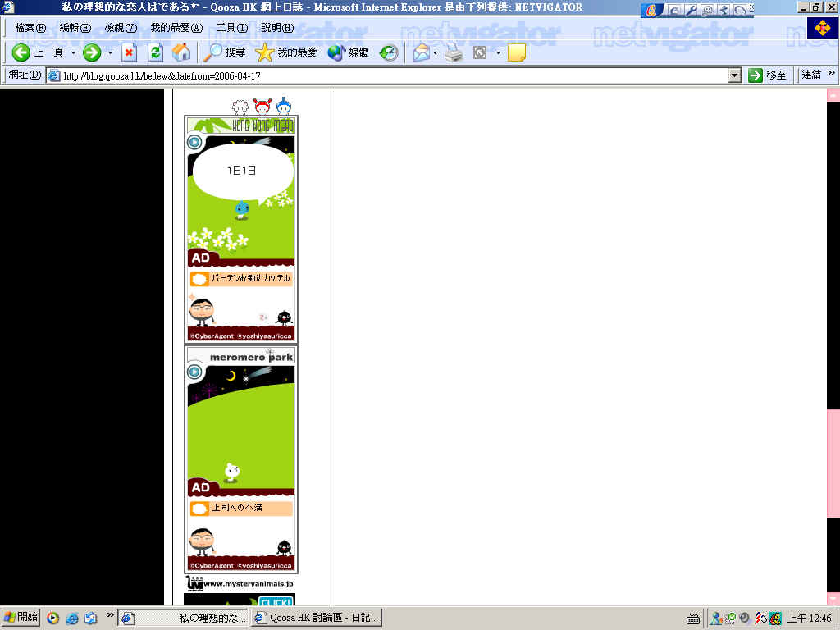Click the orange swirl icon in the title bar toolbar

(x=651, y=10)
